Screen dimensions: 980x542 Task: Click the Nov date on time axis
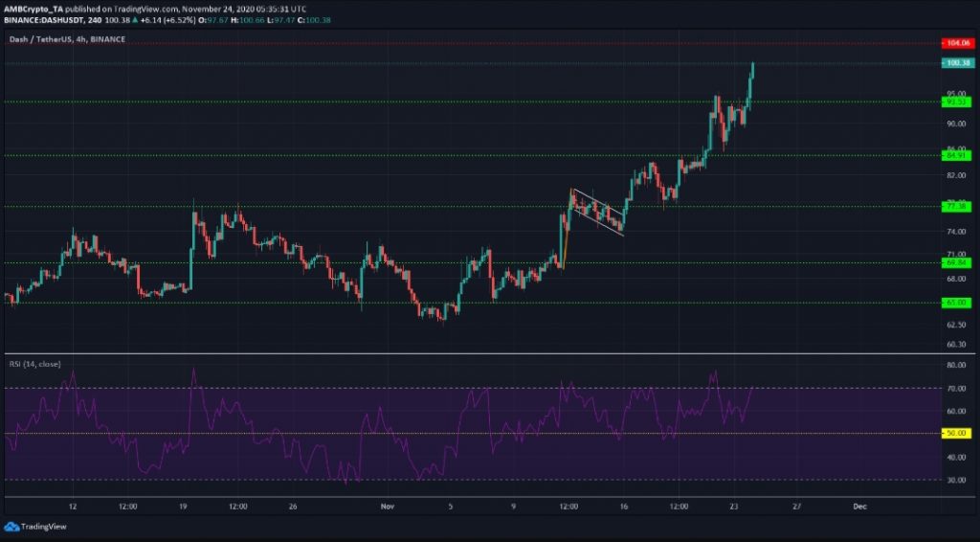tap(388, 507)
